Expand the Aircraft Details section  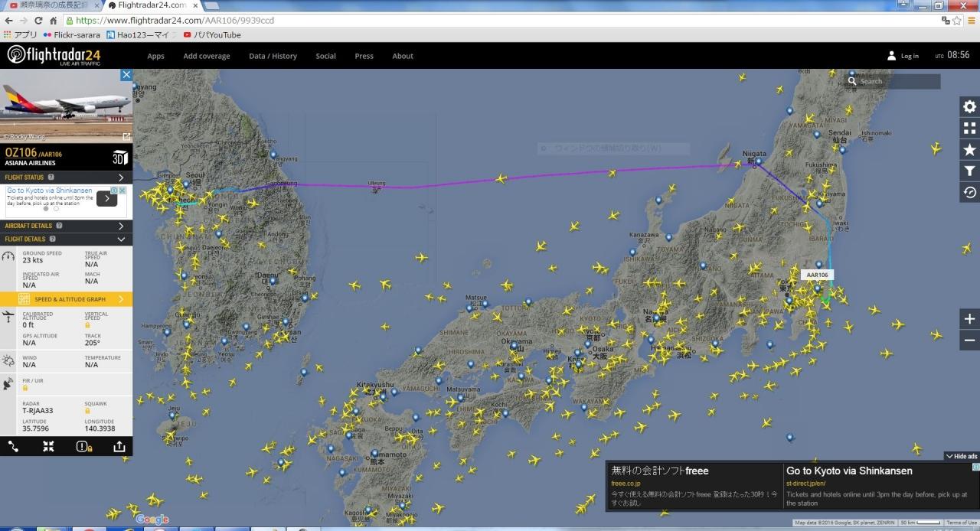(x=66, y=226)
